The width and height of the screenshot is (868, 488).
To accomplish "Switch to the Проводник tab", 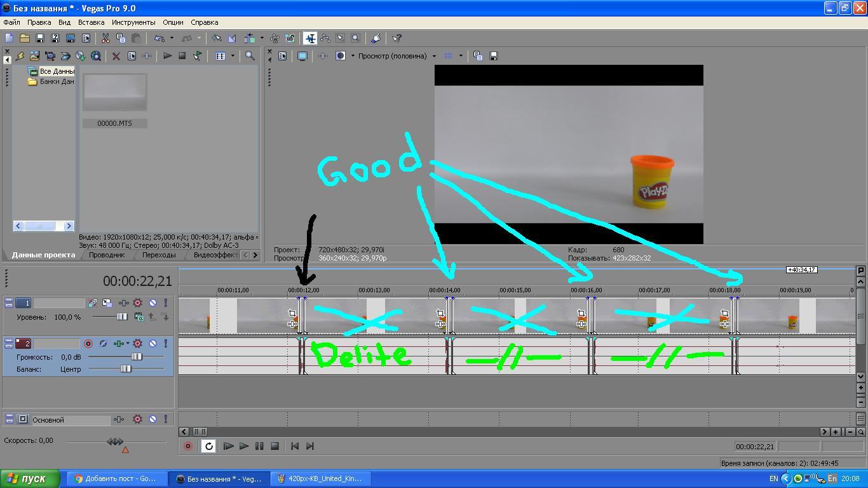I will coord(107,255).
